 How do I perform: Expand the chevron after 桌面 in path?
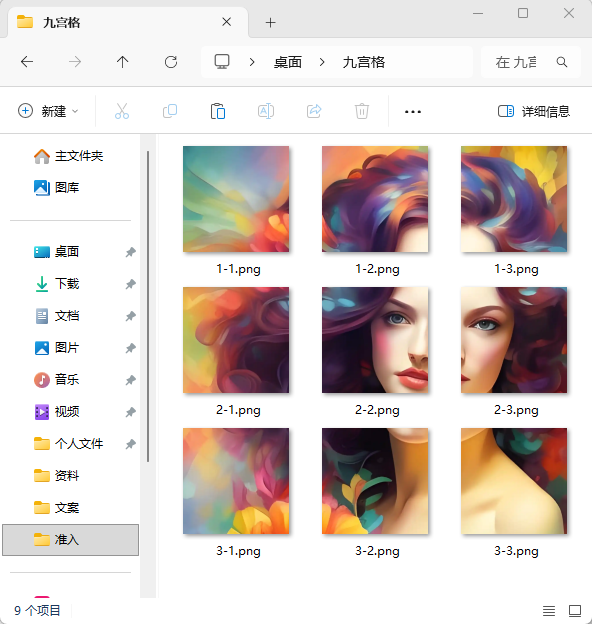click(x=322, y=62)
